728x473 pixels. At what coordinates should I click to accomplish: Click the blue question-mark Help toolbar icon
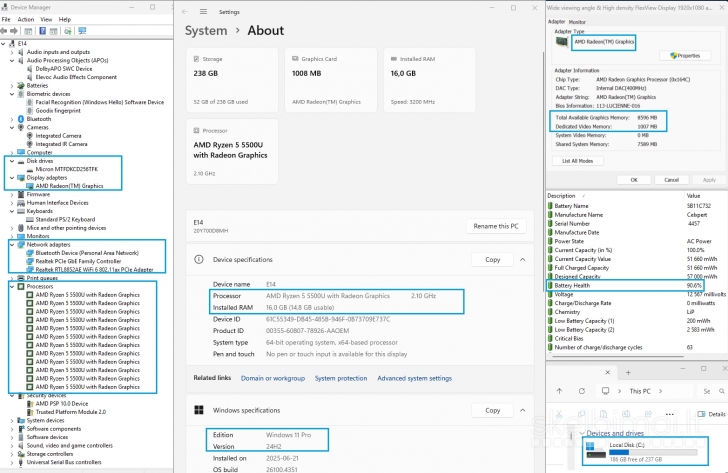(x=42, y=31)
